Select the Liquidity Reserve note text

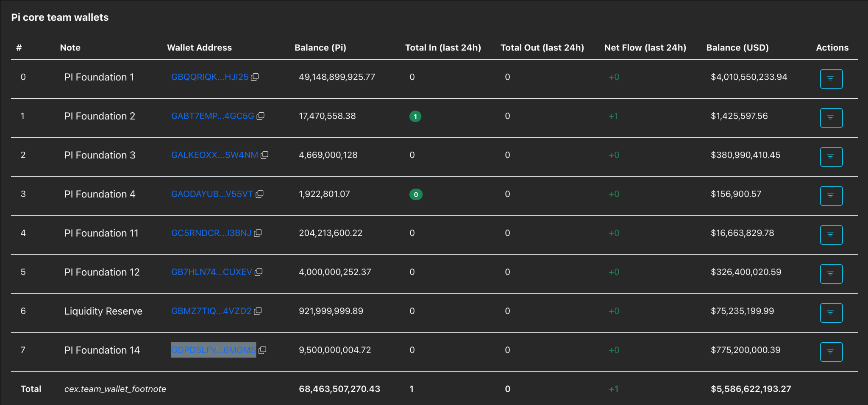(x=103, y=311)
